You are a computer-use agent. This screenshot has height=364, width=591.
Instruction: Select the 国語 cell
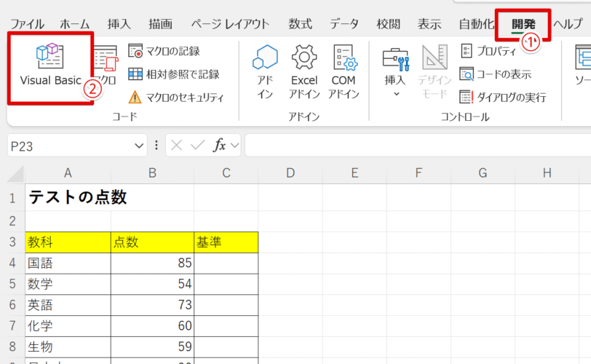(x=68, y=263)
